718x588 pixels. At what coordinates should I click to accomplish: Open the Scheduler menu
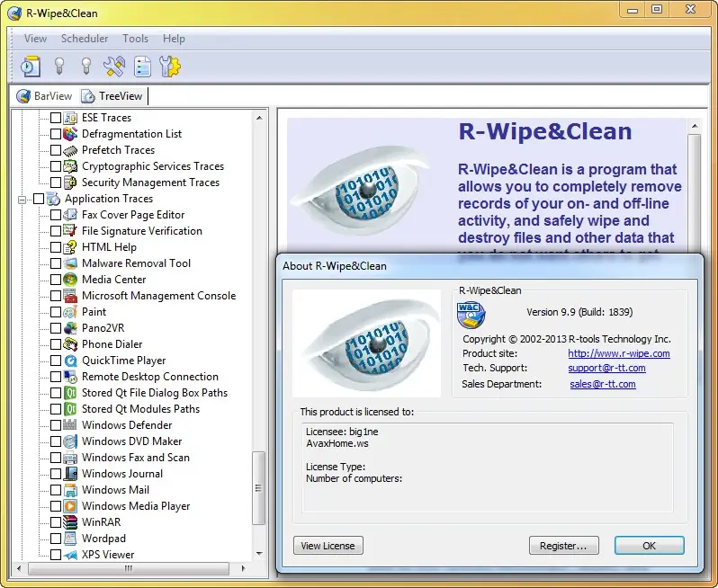click(85, 39)
